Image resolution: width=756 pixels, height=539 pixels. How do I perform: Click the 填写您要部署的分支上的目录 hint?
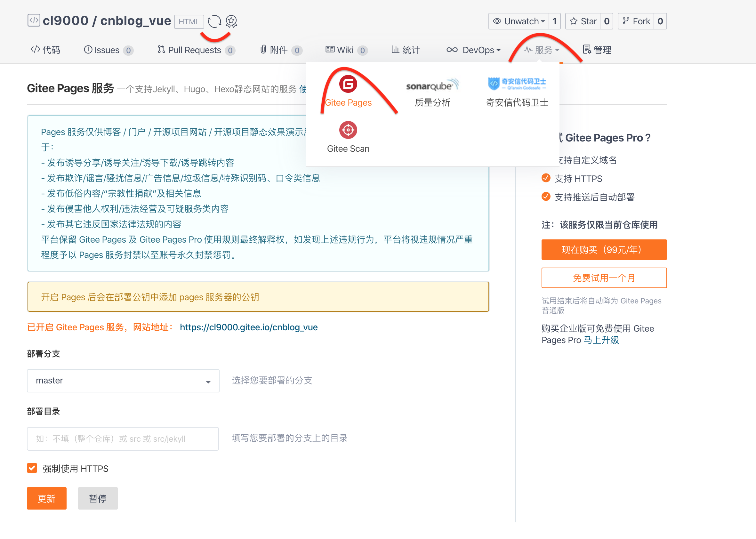290,438
